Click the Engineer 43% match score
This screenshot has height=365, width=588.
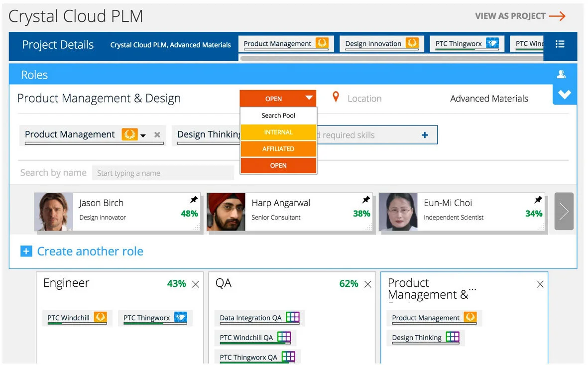(x=176, y=284)
